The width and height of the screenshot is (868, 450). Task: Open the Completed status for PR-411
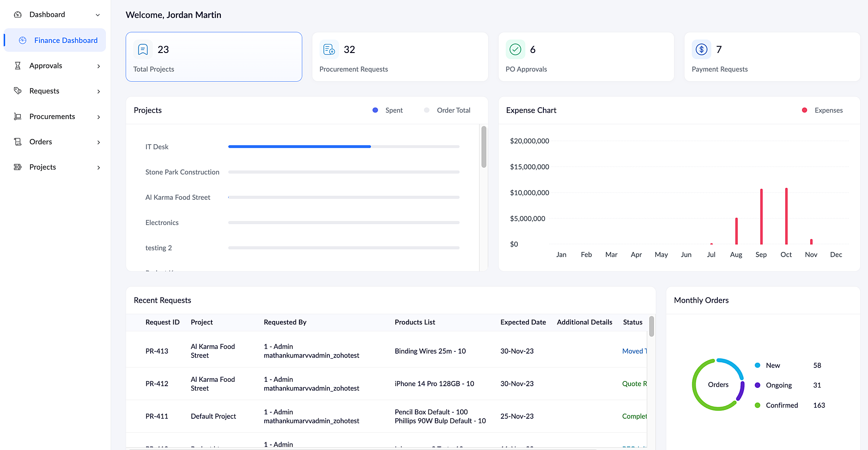pos(635,416)
